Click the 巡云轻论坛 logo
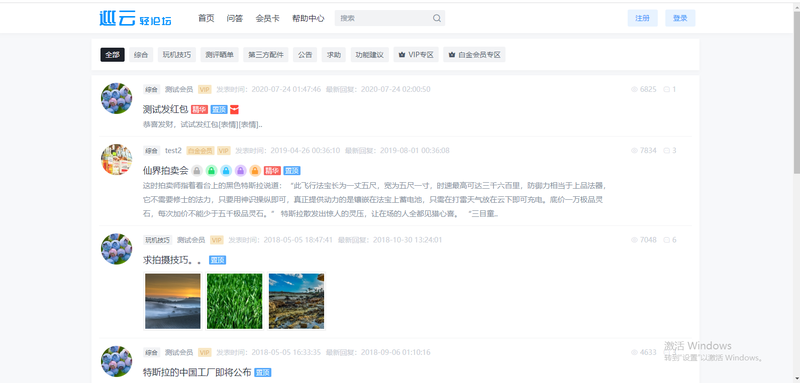The image size is (800, 383). click(x=135, y=18)
